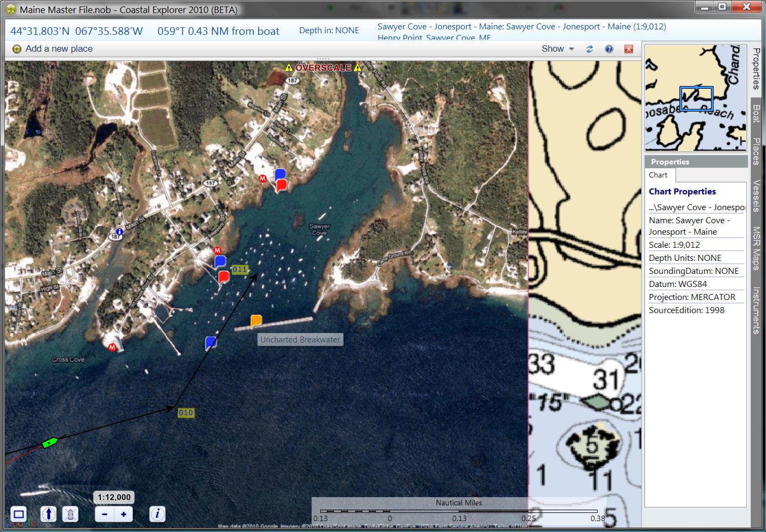The width and height of the screenshot is (766, 532).
Task: Select the Scale: 1:9,012 property row
Action: (696, 245)
